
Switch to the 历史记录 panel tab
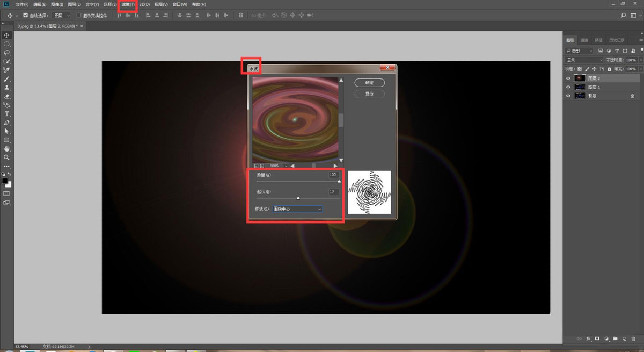[617, 40]
